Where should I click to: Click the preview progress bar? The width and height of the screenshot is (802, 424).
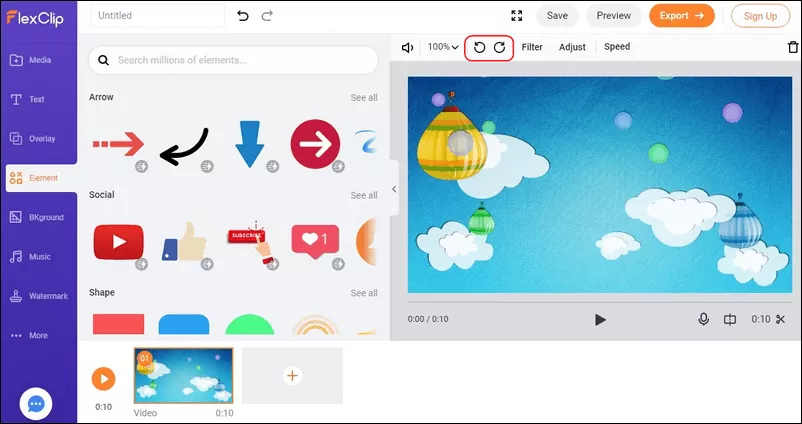tap(599, 302)
